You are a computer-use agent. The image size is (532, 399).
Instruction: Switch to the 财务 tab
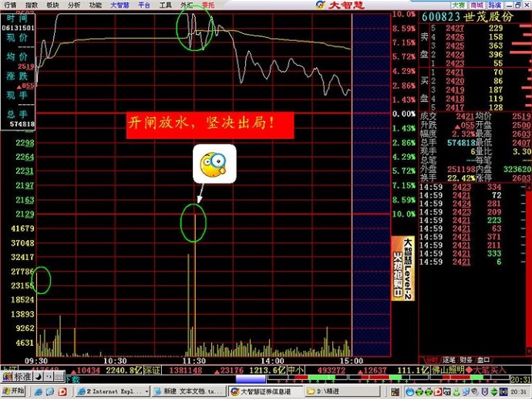466,360
